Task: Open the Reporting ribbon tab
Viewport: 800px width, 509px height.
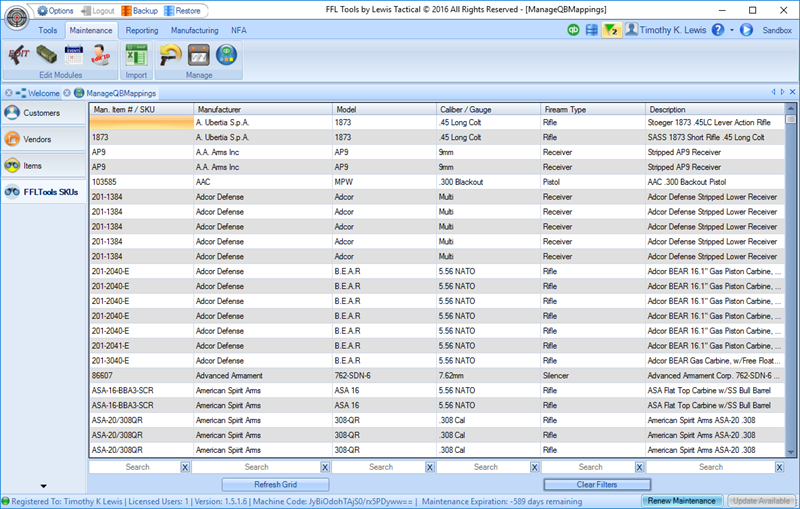Action: tap(142, 31)
